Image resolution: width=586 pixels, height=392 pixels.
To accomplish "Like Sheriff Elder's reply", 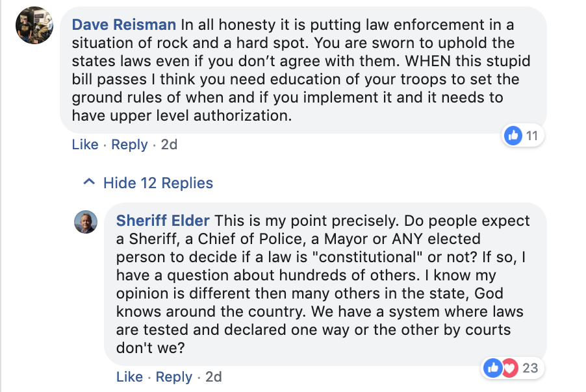I will click(x=129, y=376).
